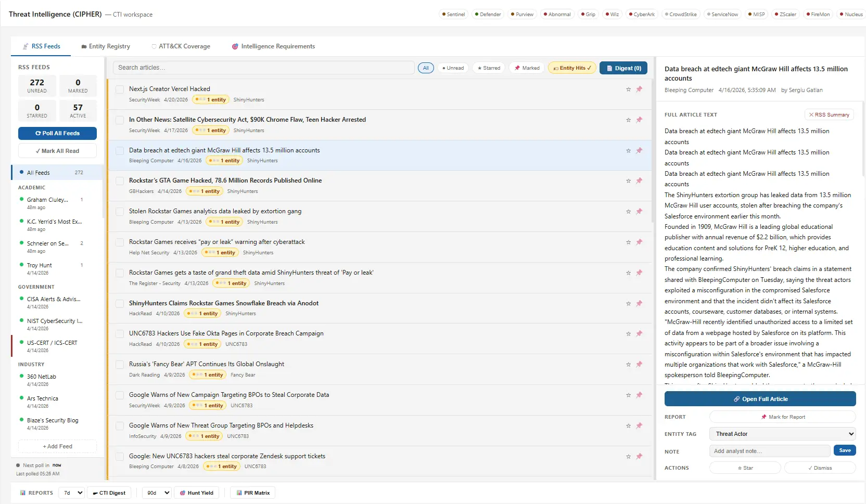866x504 pixels.
Task: Tick the checkbox for Next.js Creator Vercel Hacked
Action: click(120, 89)
